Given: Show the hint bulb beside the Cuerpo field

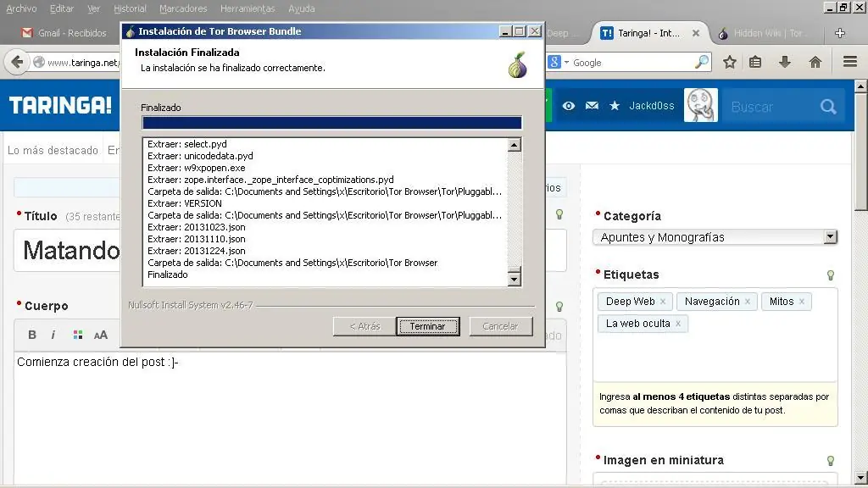Looking at the screenshot, I should point(559,307).
